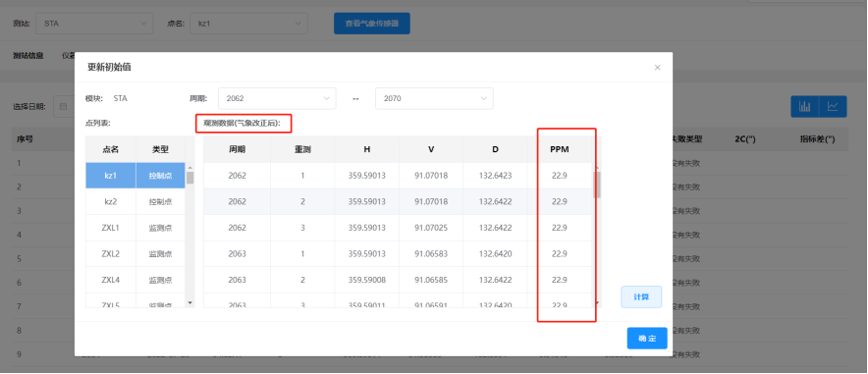The image size is (868, 374).
Task: Select kz2 control point row
Action: (x=136, y=201)
